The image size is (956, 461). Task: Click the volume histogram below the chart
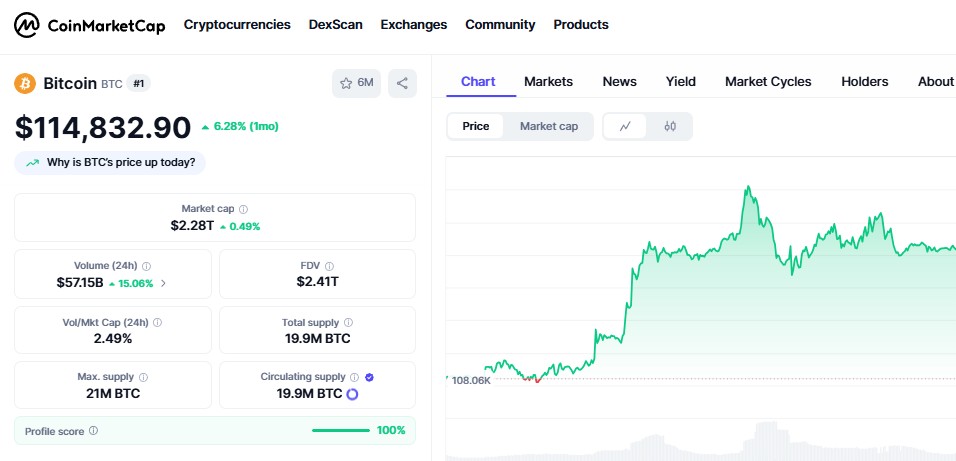pyautogui.click(x=701, y=442)
